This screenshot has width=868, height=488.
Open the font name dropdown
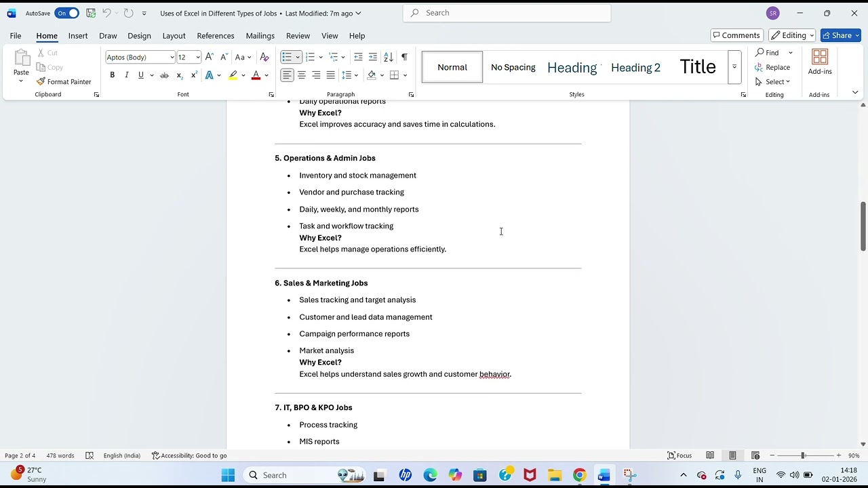172,58
